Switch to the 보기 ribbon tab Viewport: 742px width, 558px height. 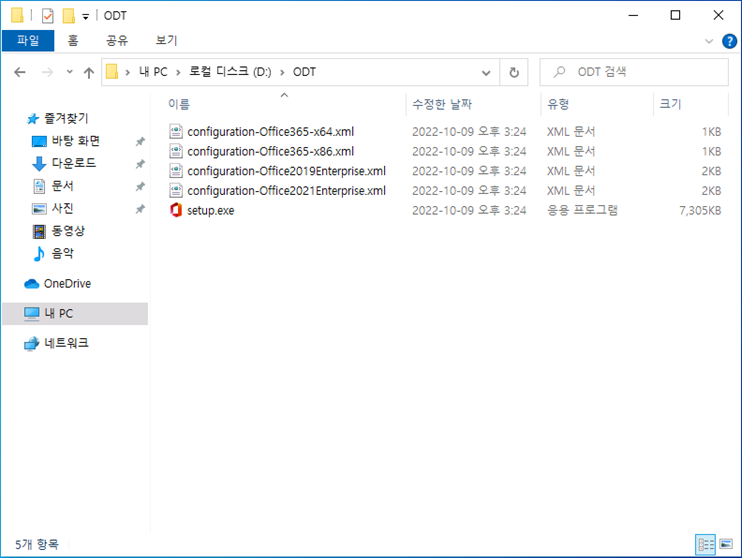pos(167,40)
